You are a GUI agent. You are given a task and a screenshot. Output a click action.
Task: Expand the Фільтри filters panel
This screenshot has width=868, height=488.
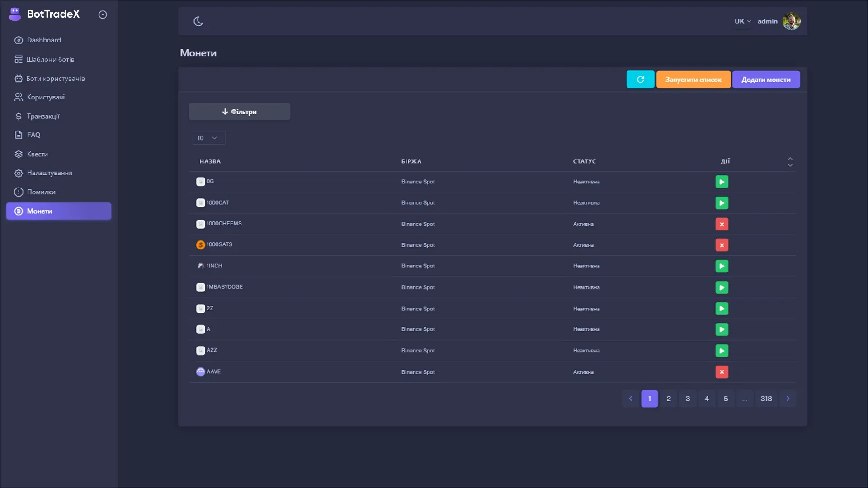tap(239, 111)
